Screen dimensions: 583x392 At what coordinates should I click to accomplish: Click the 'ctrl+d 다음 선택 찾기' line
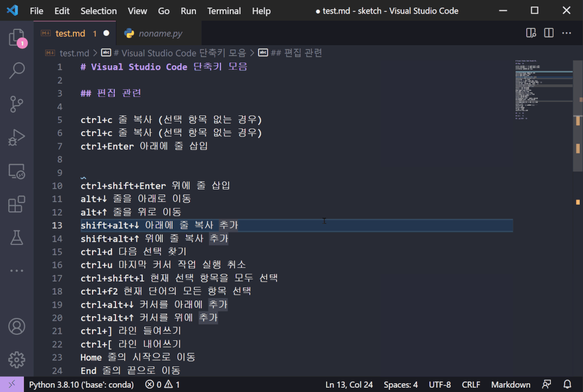click(133, 252)
